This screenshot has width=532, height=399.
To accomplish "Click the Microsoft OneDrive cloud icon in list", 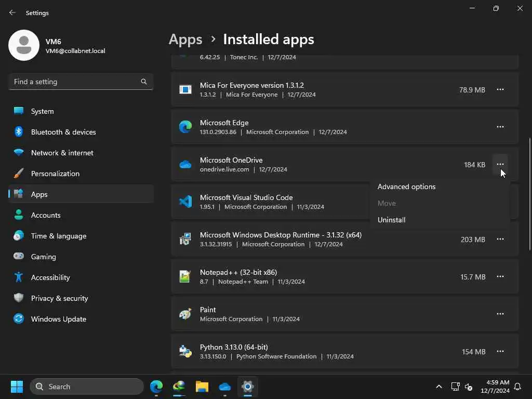I will click(185, 165).
